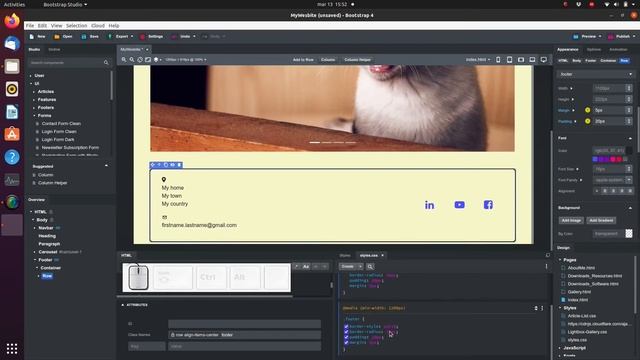
Task: Uncheck the border-radius property in .footer
Action: (346, 332)
